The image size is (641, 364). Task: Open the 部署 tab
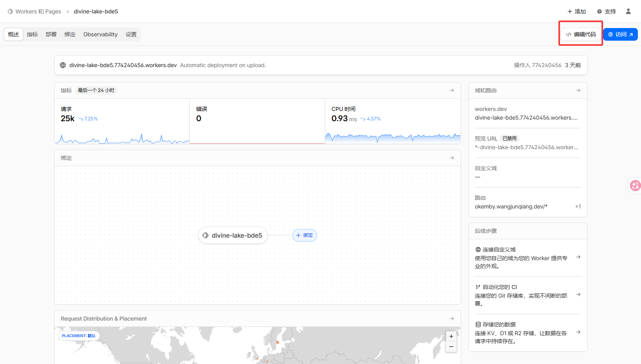51,34
